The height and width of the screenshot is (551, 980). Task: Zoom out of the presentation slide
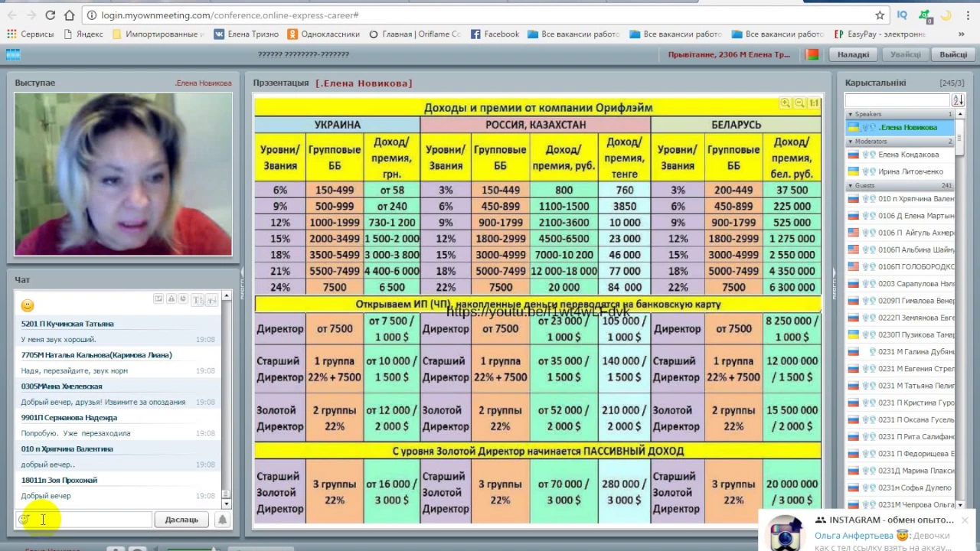799,103
